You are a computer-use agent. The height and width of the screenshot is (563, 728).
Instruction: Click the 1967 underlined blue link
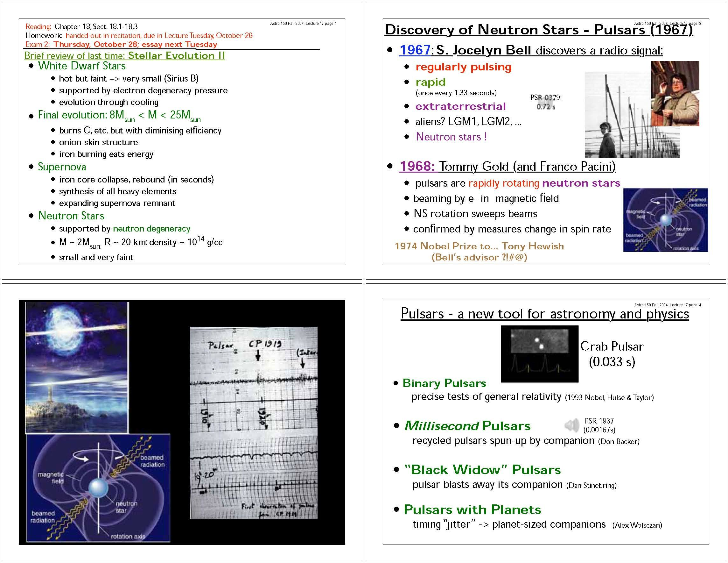[x=415, y=50]
